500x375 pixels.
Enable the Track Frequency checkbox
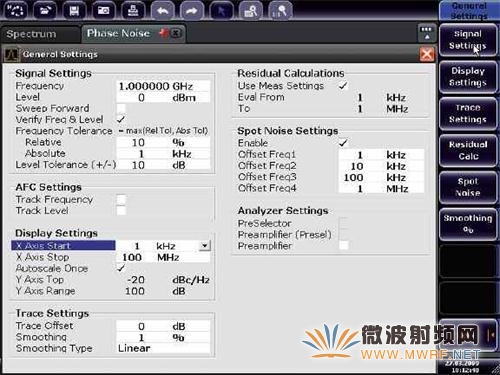tap(121, 199)
